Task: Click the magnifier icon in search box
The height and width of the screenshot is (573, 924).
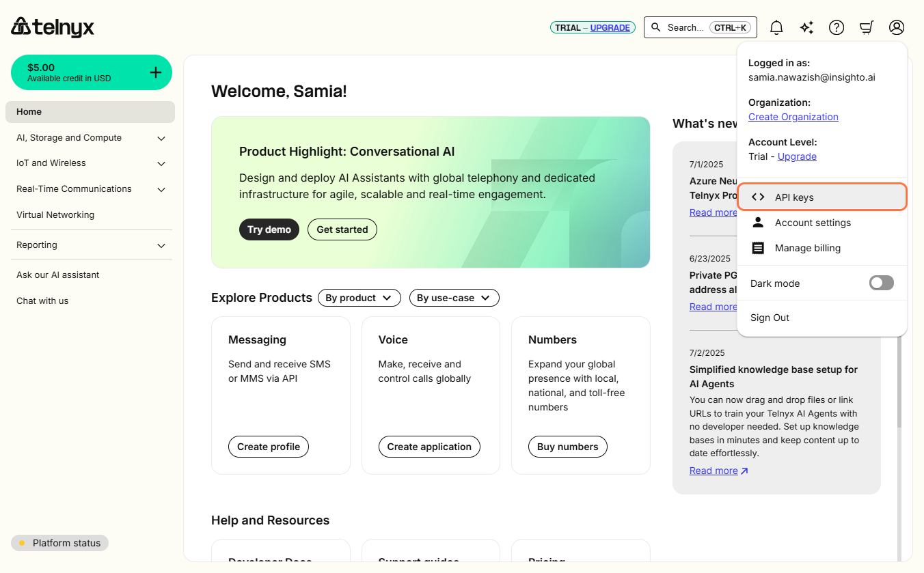Action: click(656, 27)
